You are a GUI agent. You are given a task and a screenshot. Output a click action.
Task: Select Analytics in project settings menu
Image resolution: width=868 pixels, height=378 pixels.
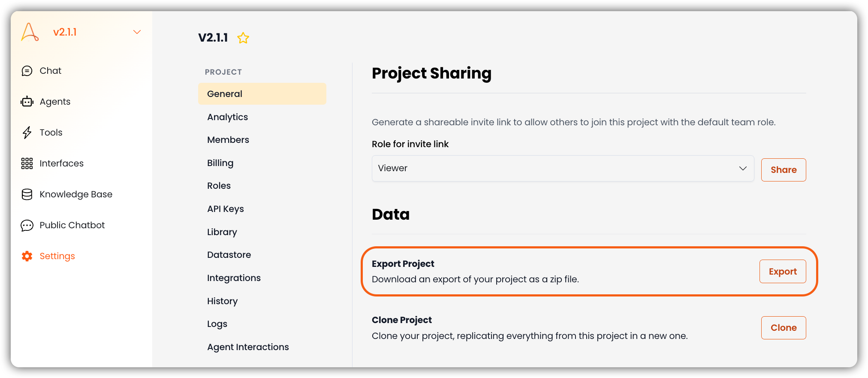[227, 117]
